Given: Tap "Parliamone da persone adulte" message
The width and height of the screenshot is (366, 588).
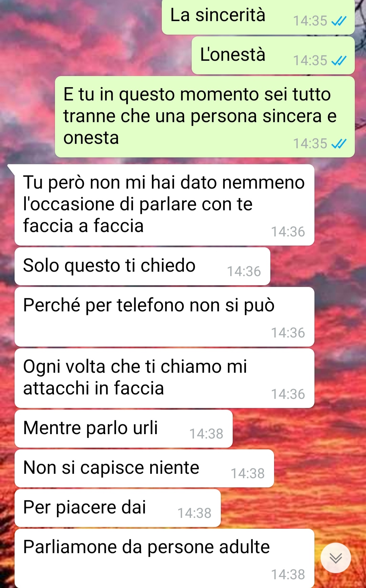Looking at the screenshot, I should tap(164, 558).
